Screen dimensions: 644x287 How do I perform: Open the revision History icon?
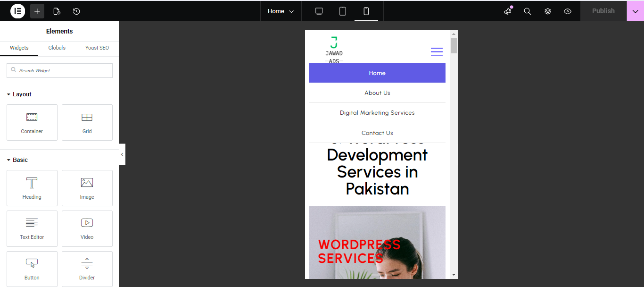point(76,11)
